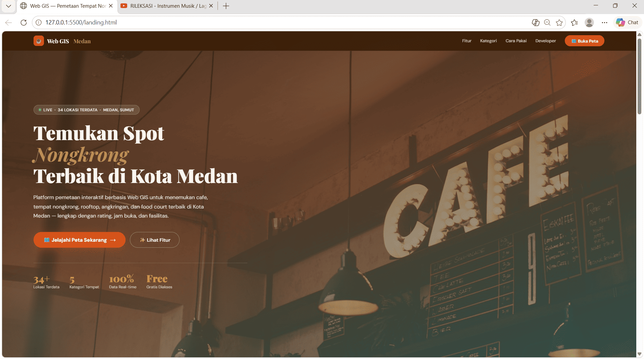This screenshot has width=644, height=359.
Task: Add this page to favorites with the star icon
Action: point(559,22)
